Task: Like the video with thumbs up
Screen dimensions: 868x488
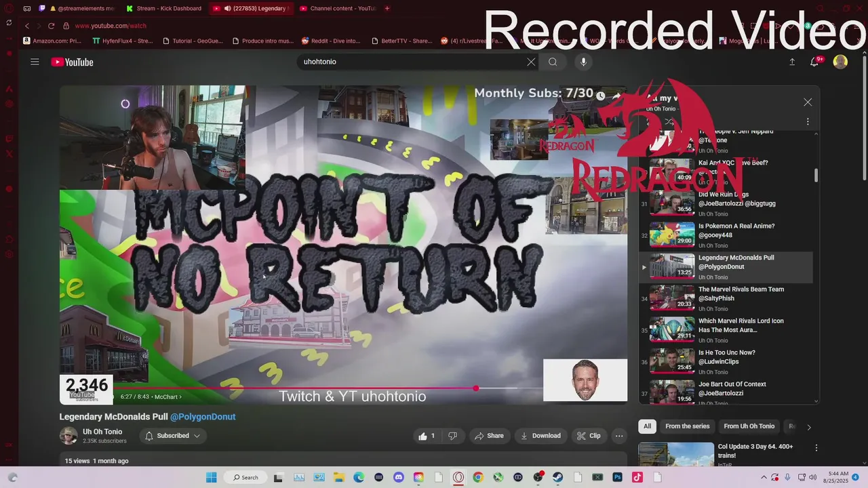Action: tap(427, 436)
